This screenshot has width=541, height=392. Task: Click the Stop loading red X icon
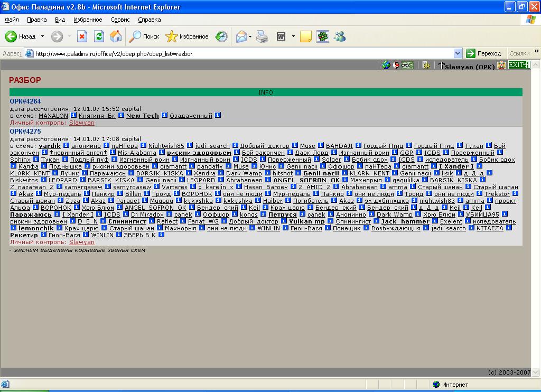[x=82, y=36]
